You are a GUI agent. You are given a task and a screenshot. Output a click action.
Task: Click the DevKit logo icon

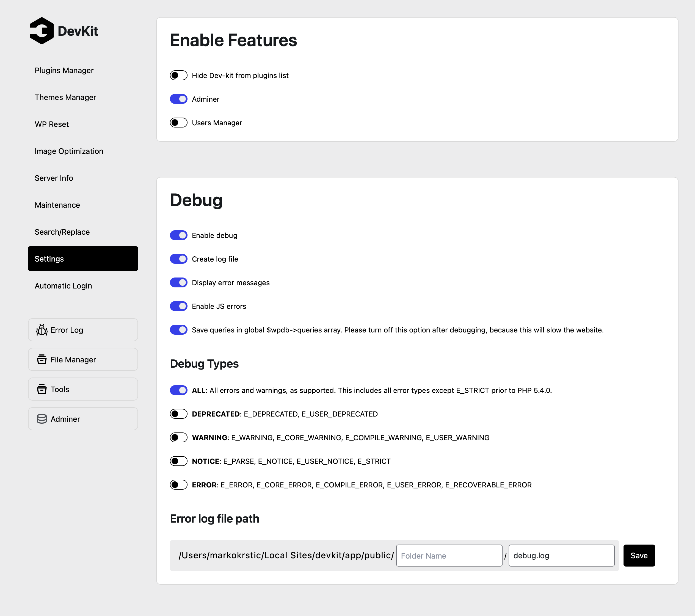[42, 31]
